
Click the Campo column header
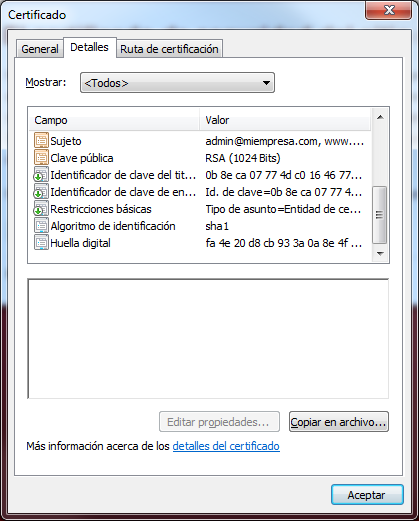(x=114, y=120)
